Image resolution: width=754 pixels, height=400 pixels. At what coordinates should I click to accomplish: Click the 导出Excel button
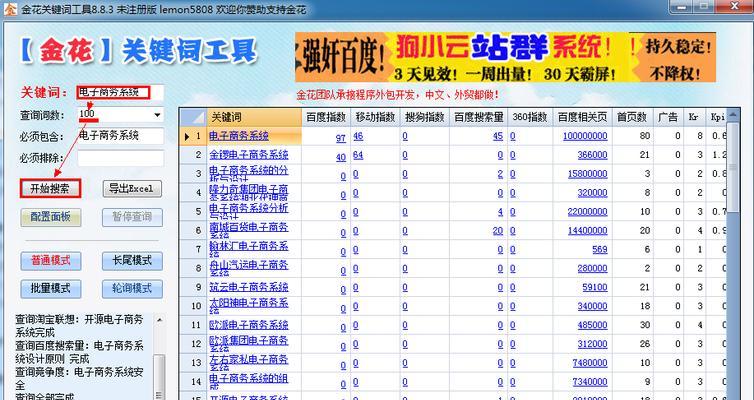(x=132, y=189)
